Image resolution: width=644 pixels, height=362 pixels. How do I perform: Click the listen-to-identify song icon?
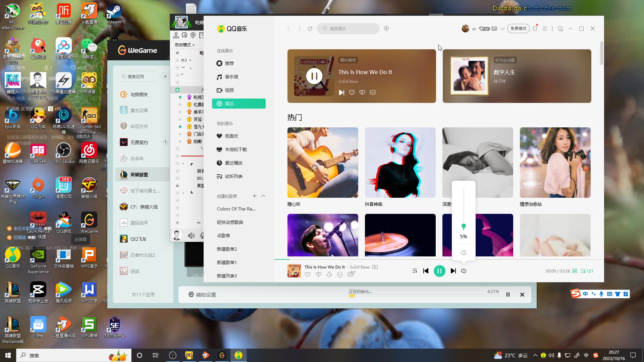pyautogui.click(x=386, y=28)
